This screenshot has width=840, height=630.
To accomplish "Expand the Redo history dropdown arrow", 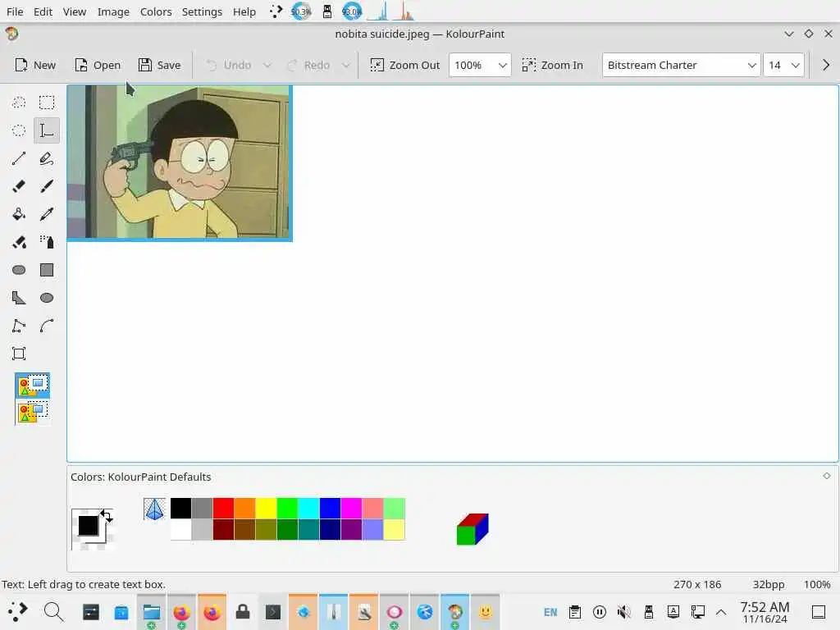I will point(346,66).
